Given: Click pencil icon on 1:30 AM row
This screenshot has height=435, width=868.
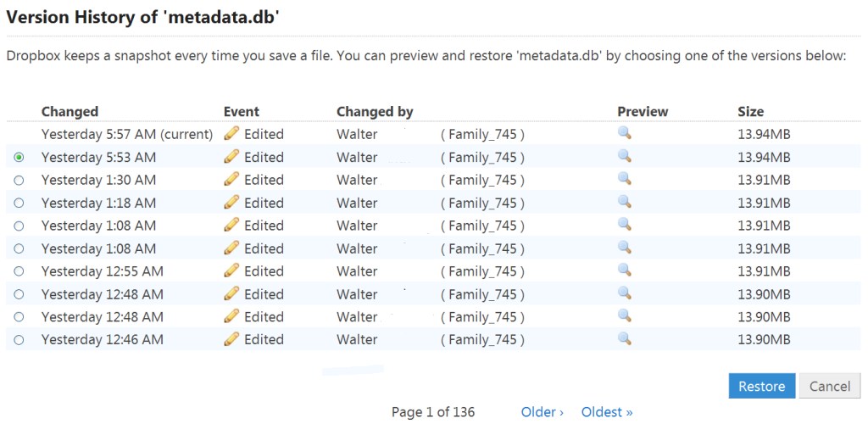Looking at the screenshot, I should [x=231, y=179].
